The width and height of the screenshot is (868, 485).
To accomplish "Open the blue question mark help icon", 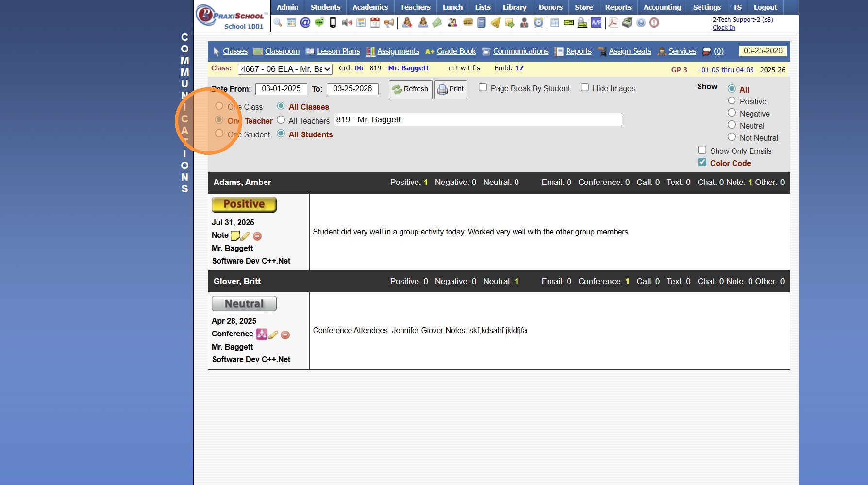I will (x=641, y=23).
